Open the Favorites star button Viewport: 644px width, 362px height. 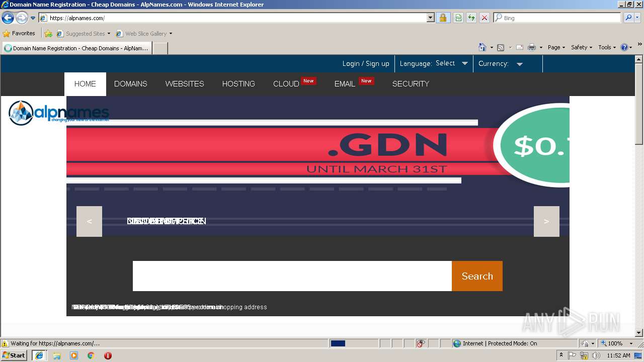click(19, 33)
